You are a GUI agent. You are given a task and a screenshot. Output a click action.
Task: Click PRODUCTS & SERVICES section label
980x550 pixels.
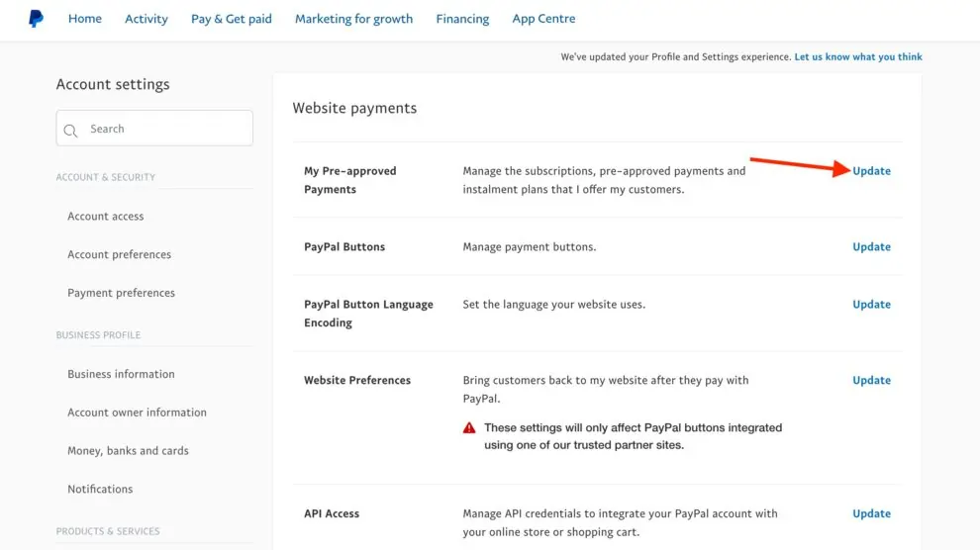tap(108, 531)
